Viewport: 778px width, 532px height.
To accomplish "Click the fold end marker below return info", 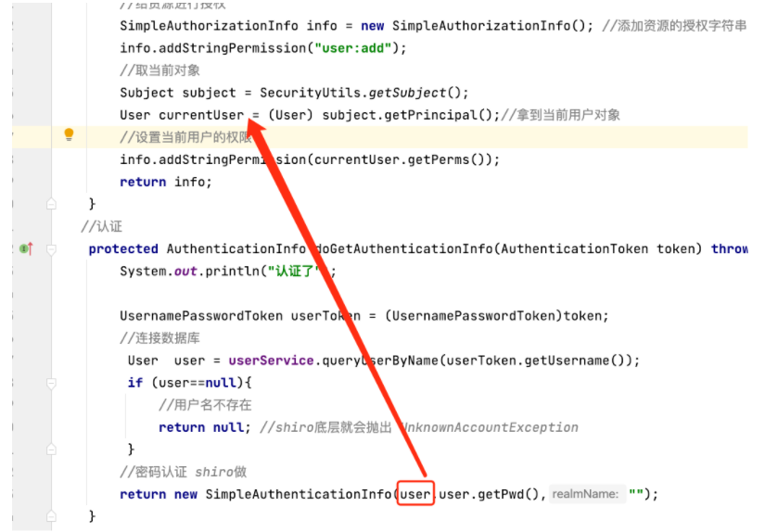I will tap(51, 203).
